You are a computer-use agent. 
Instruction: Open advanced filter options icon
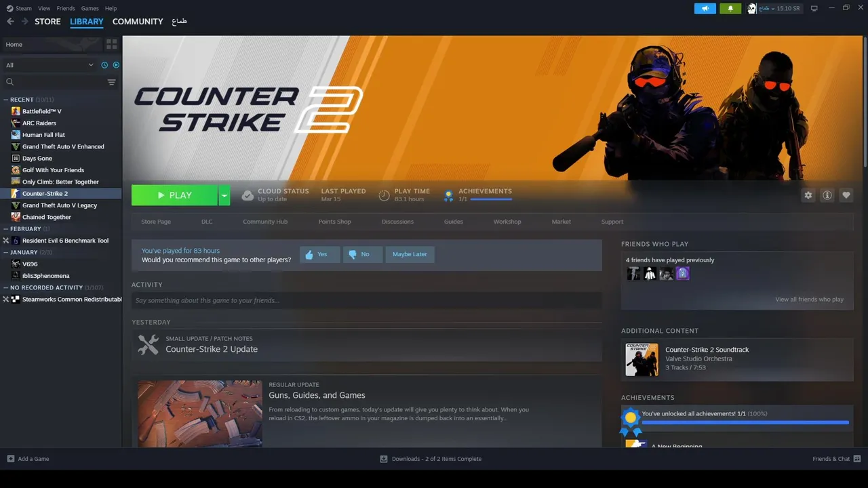tap(111, 82)
